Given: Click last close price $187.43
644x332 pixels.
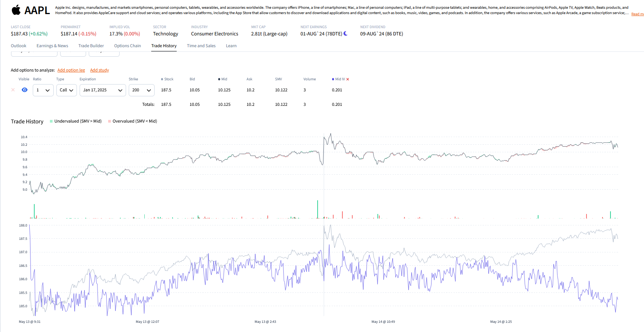Looking at the screenshot, I should click(19, 34).
